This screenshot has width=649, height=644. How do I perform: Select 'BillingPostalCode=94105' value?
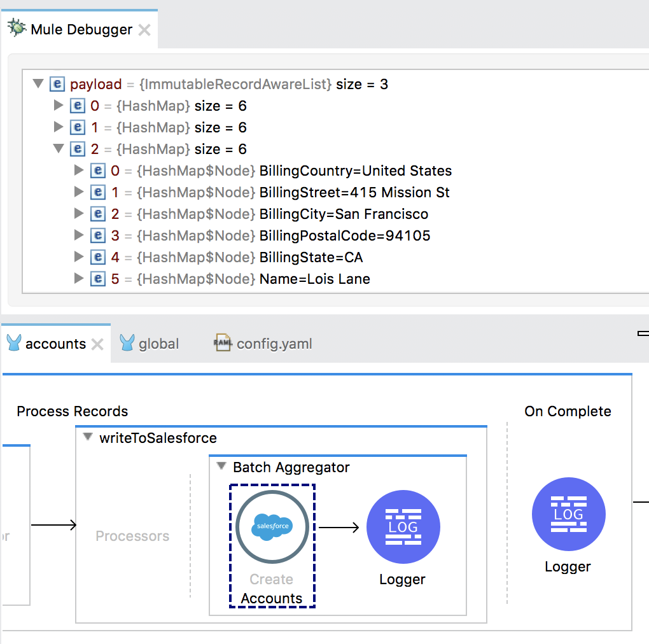pyautogui.click(x=345, y=235)
